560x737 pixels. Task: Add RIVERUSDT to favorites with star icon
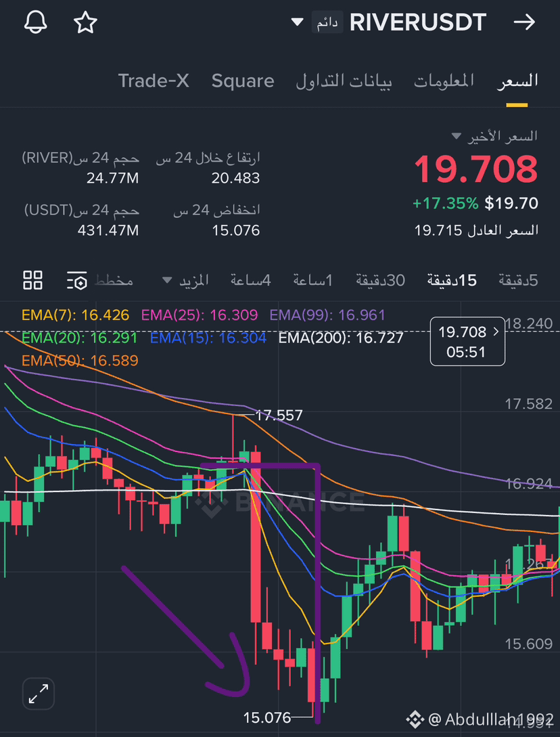click(x=85, y=22)
